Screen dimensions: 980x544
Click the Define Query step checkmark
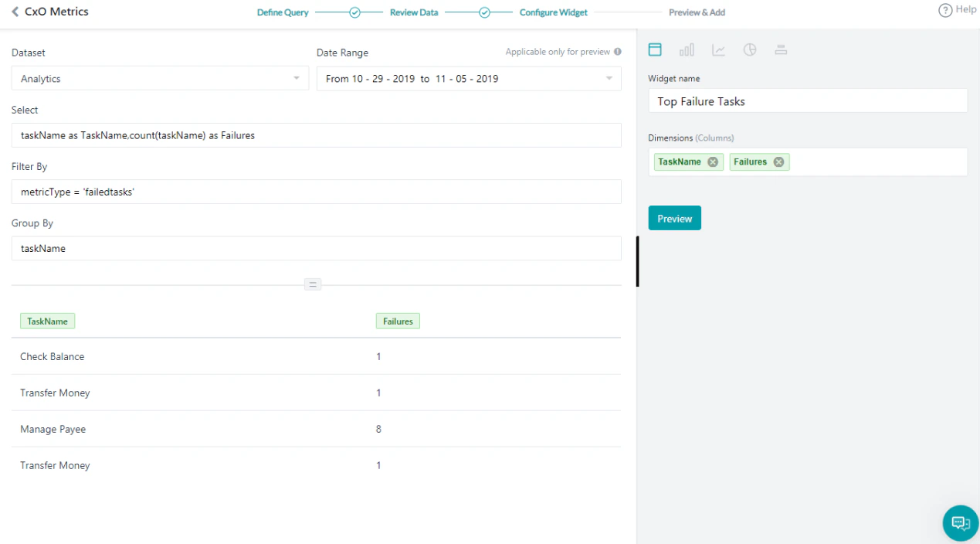click(x=354, y=12)
